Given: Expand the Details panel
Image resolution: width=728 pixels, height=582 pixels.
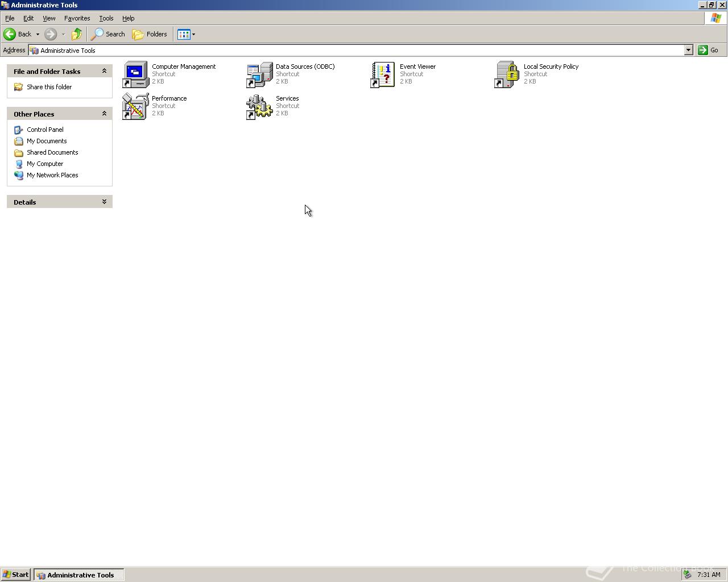Looking at the screenshot, I should point(104,202).
